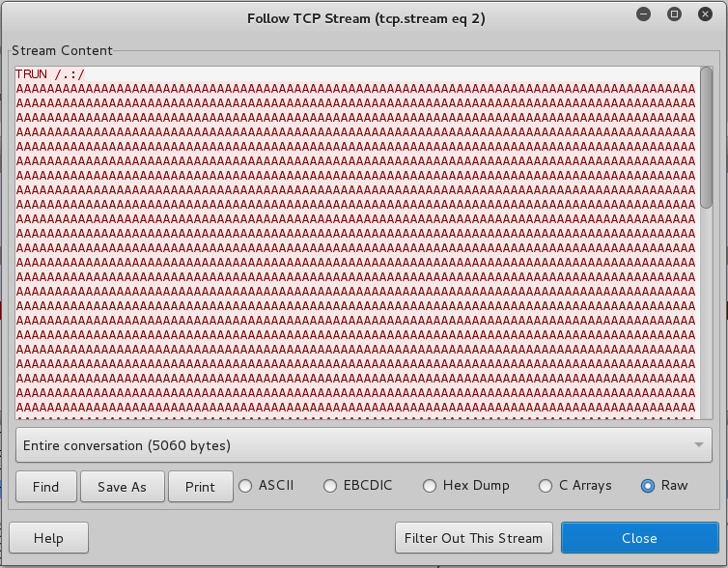
Task: Minimize the Follow TCP Stream window
Action: 645,14
